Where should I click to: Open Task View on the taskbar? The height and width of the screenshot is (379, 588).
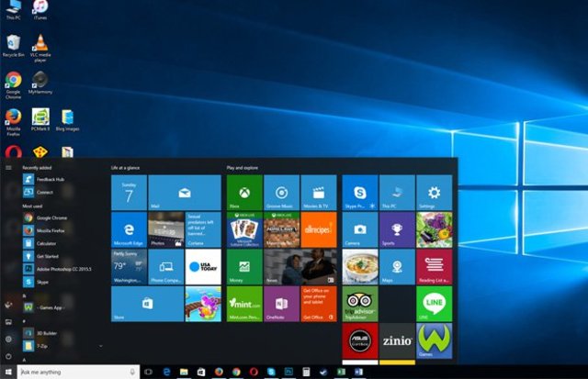[x=149, y=372]
